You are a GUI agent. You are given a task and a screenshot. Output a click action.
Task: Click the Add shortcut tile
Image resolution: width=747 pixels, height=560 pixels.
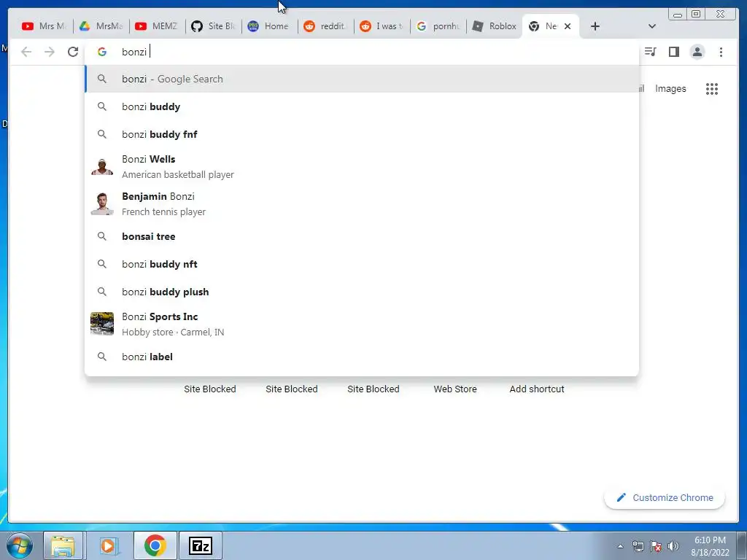(x=537, y=389)
